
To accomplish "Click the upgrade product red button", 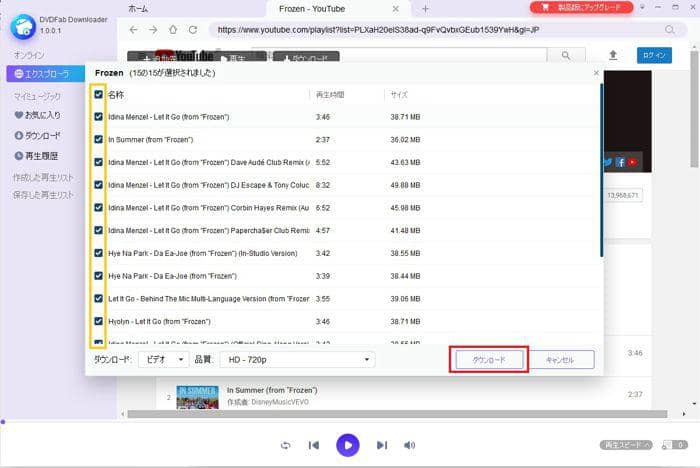I will (581, 8).
